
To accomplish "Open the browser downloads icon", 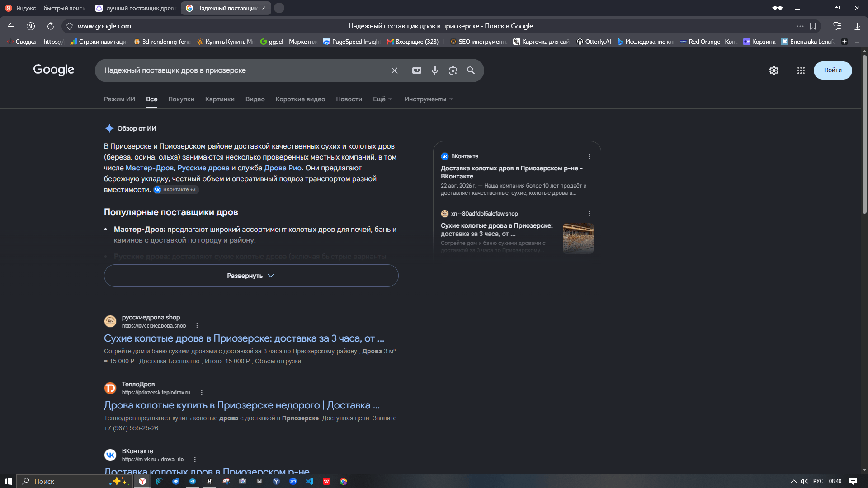I will (x=857, y=26).
